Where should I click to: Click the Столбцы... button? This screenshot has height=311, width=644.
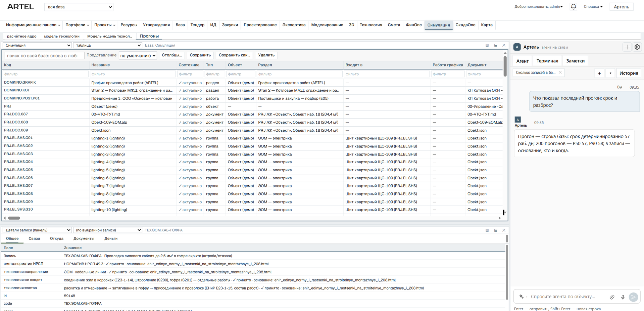[172, 55]
